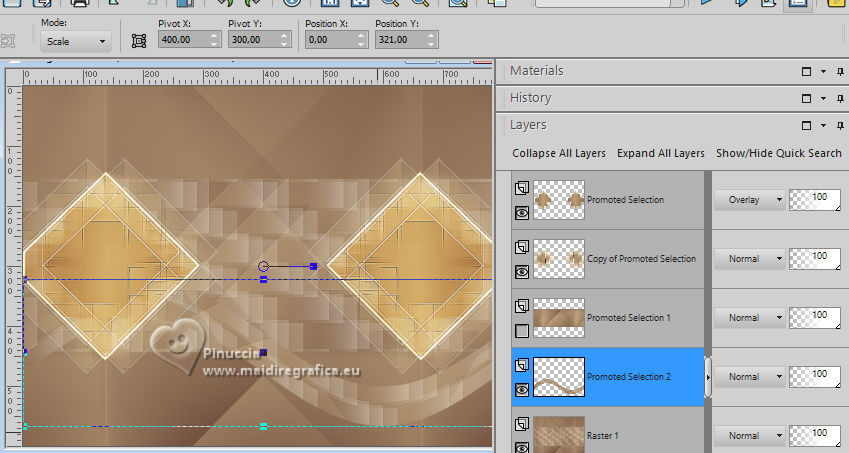
Task: Hide the Copy of Promoted Selection layer
Action: coord(521,271)
